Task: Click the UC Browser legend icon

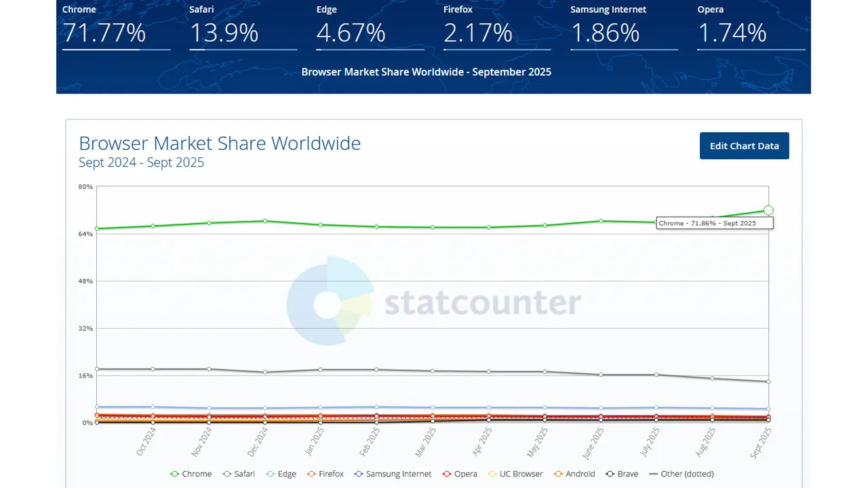Action: coord(493,474)
